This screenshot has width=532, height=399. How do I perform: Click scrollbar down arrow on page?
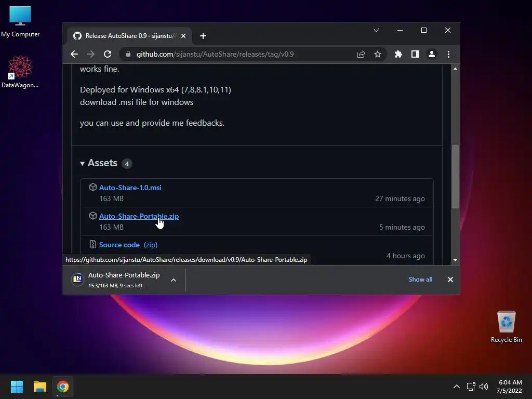pos(455,260)
